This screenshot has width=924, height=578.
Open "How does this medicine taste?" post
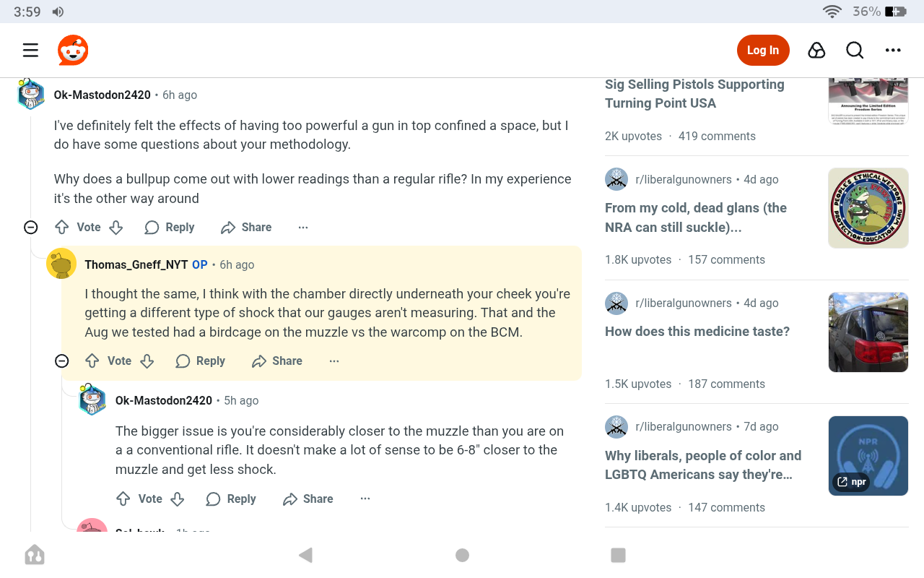coord(697,332)
